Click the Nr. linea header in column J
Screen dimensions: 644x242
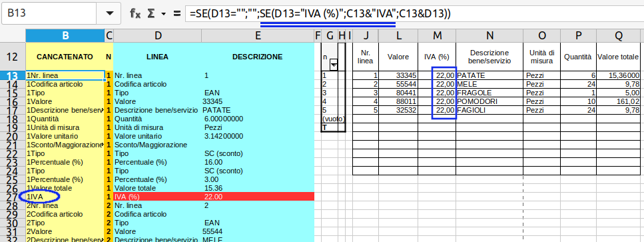[366, 57]
